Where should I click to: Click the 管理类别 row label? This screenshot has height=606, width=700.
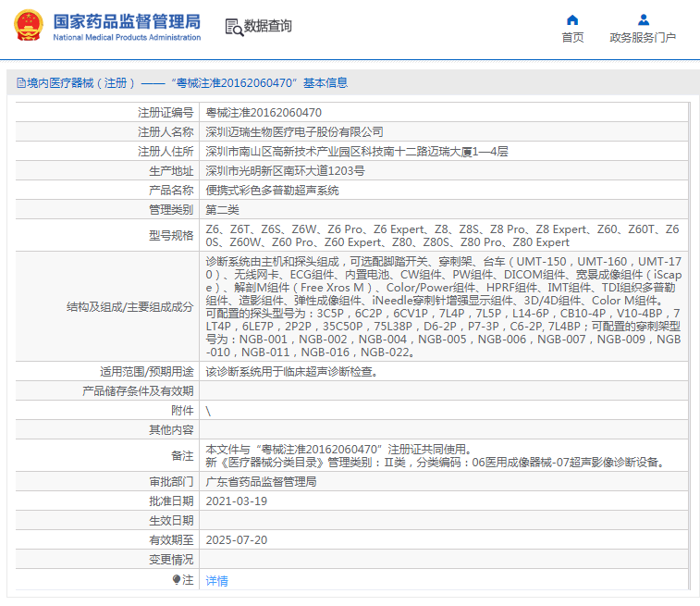tap(171, 210)
